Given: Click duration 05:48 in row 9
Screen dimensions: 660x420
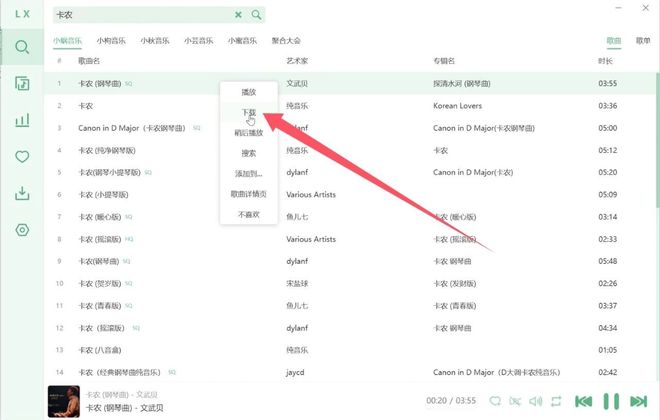Looking at the screenshot, I should point(607,261).
